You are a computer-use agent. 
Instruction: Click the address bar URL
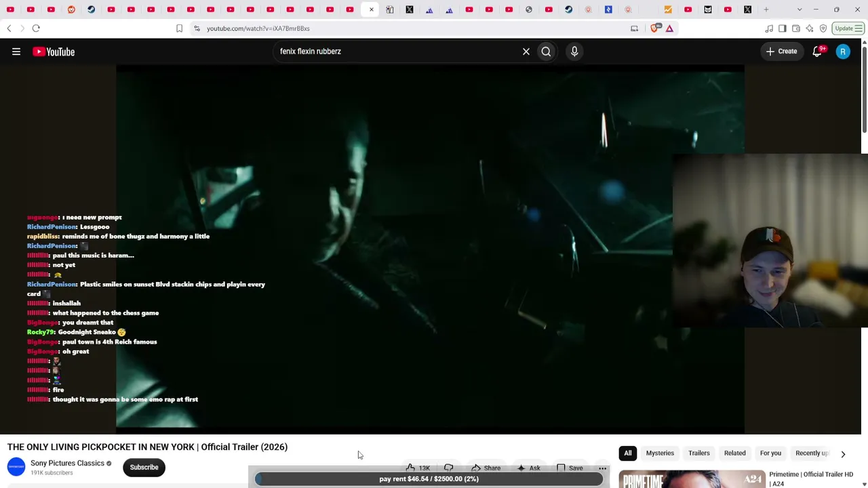pos(258,28)
